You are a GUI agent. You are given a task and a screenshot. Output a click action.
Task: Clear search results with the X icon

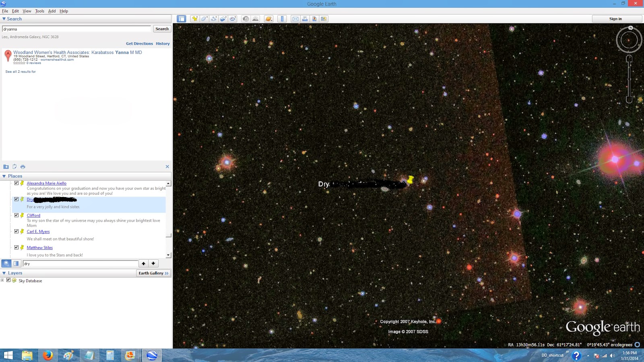167,167
